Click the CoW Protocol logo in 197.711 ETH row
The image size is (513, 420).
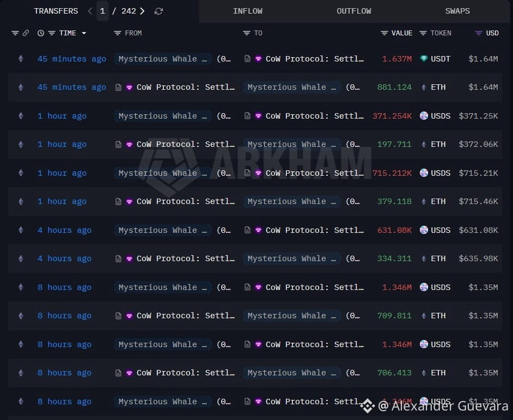[x=129, y=145]
